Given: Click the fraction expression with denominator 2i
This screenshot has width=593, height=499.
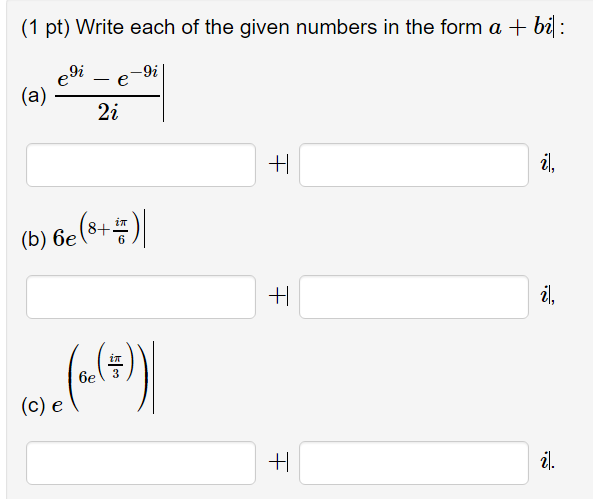Looking at the screenshot, I should coord(107,93).
